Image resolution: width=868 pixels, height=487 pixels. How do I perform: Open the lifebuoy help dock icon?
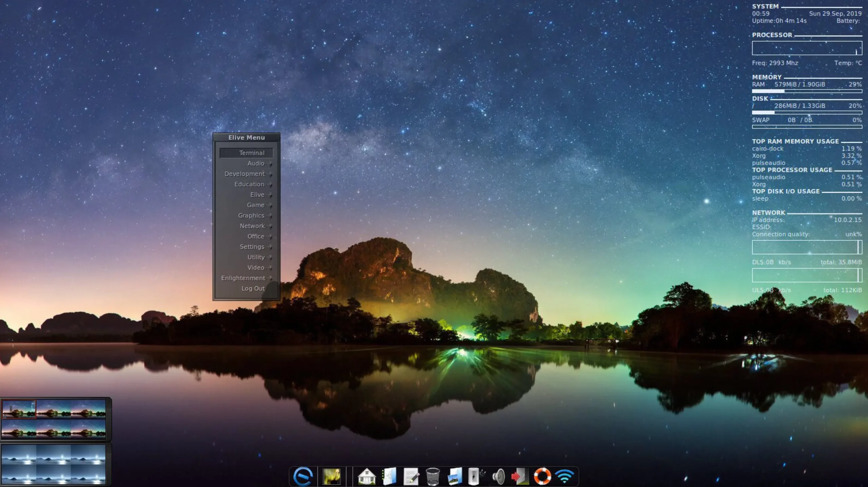click(x=542, y=476)
